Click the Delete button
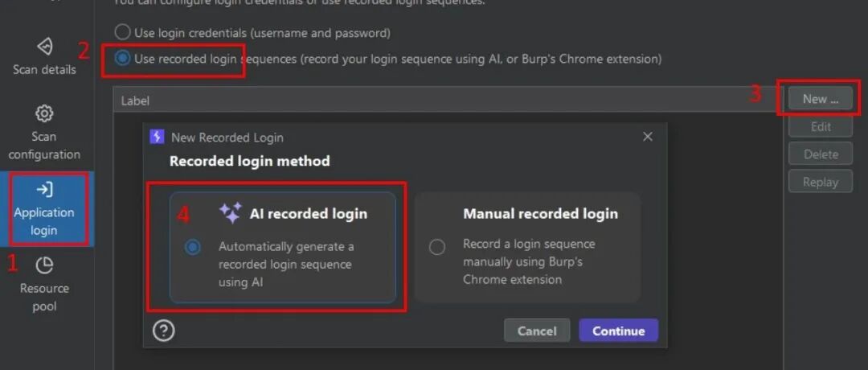 (820, 154)
